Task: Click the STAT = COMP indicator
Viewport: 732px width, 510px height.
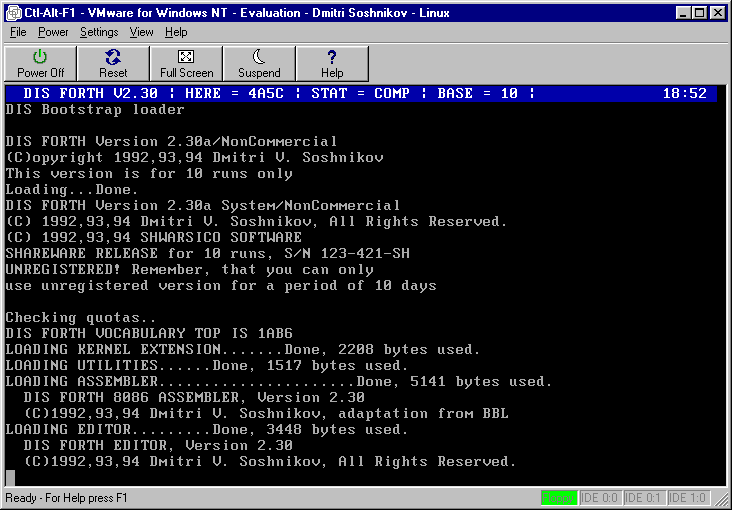Action: 360,93
